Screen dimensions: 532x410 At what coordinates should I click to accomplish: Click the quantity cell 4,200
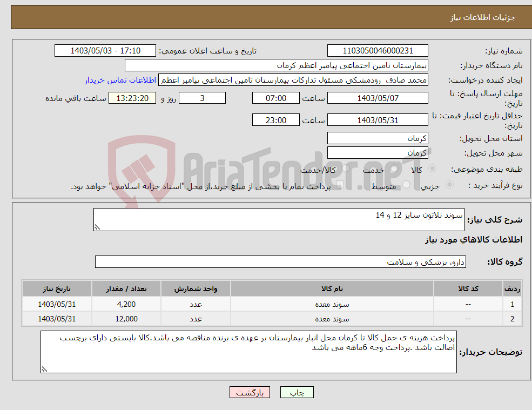[x=126, y=304]
